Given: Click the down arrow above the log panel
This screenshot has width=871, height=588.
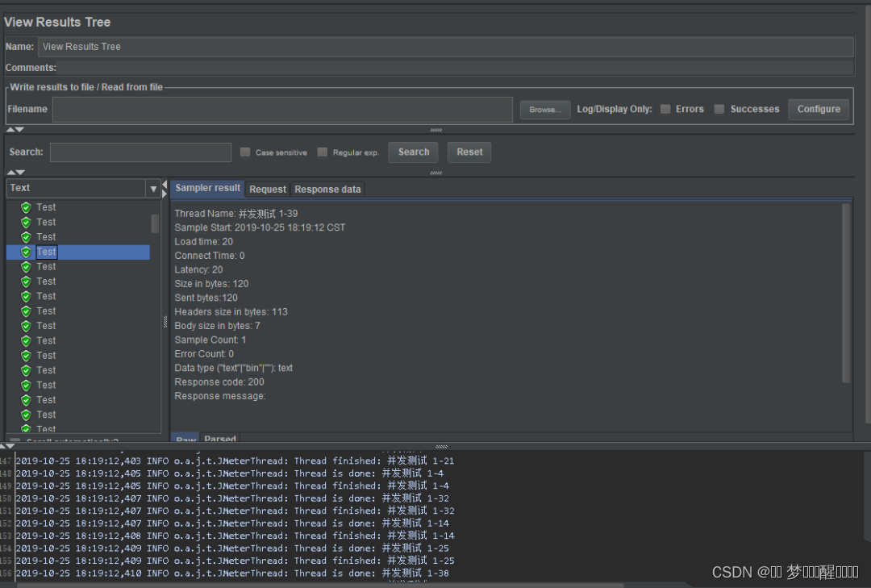Looking at the screenshot, I should 10,446.
